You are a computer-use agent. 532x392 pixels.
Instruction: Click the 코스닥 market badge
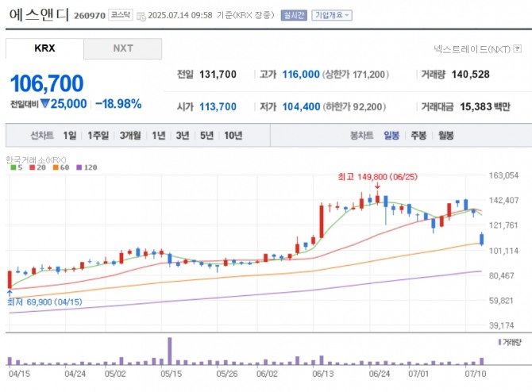point(121,14)
